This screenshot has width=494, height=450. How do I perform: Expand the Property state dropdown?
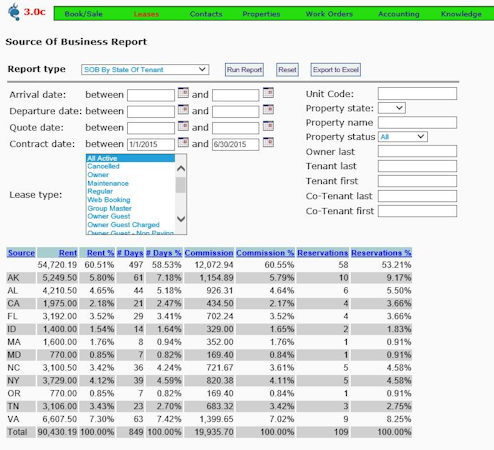coord(392,108)
